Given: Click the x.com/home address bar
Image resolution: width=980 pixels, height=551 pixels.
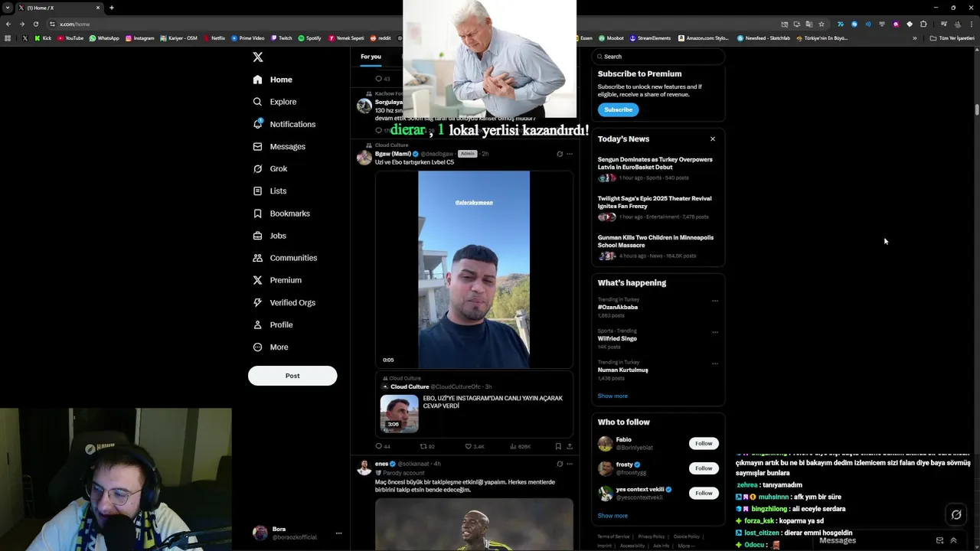Looking at the screenshot, I should coord(413,24).
